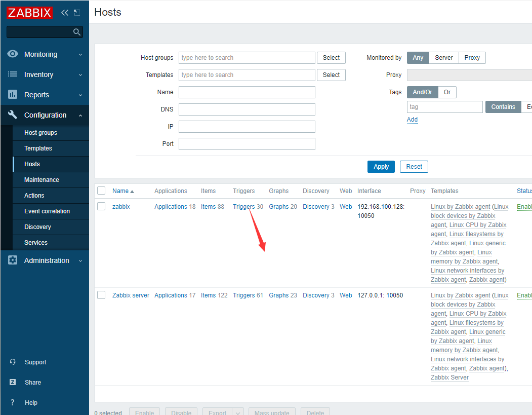Image resolution: width=532 pixels, height=415 pixels.
Task: Click the Help question mark icon
Action: pos(13,402)
